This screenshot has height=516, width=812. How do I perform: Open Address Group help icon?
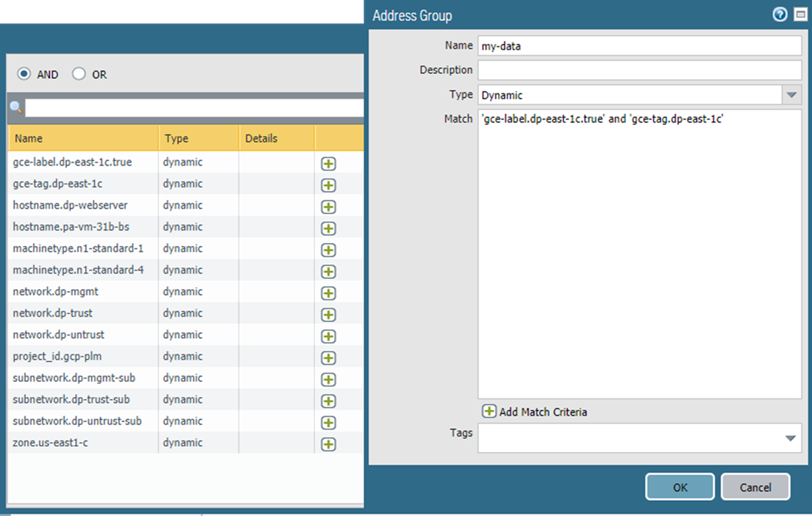pyautogui.click(x=780, y=15)
